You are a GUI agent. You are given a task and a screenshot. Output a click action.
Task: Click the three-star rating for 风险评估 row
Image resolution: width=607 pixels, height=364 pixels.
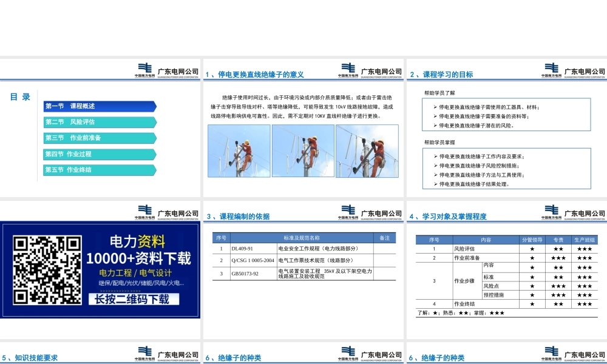(x=583, y=248)
